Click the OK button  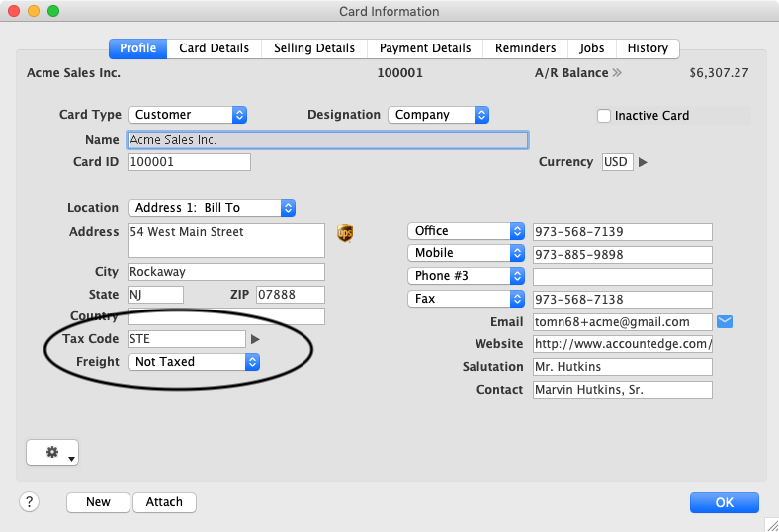point(724,502)
